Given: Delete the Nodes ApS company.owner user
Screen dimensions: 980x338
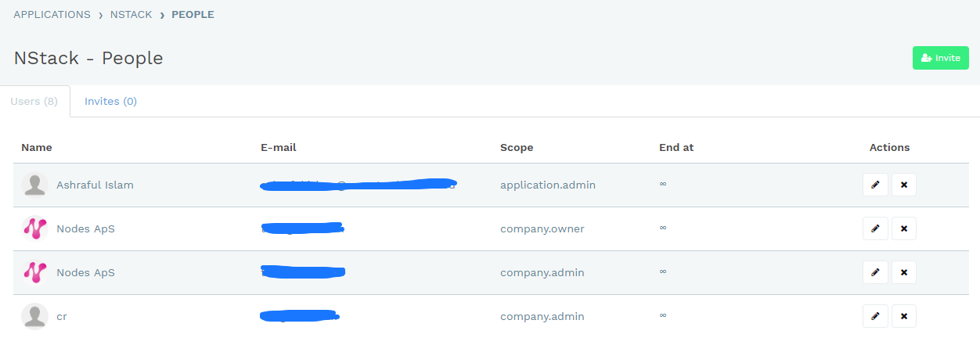Looking at the screenshot, I should (x=904, y=228).
